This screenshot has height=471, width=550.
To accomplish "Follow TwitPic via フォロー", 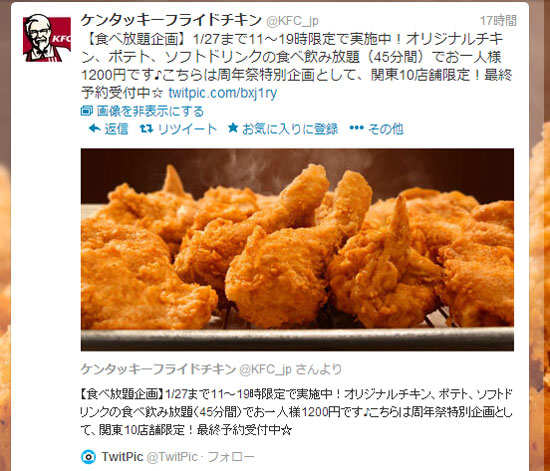I will pyautogui.click(x=231, y=457).
